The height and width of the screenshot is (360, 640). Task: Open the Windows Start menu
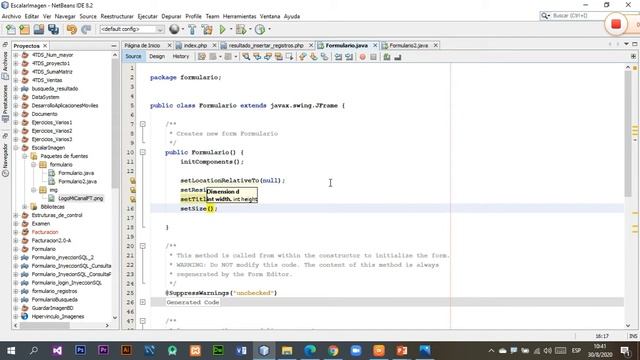(11, 350)
